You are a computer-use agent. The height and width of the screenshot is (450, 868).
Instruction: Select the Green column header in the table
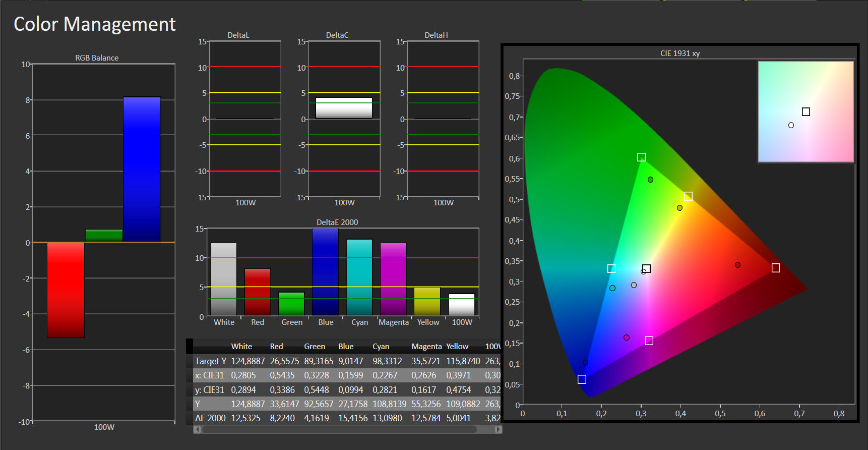tap(315, 347)
